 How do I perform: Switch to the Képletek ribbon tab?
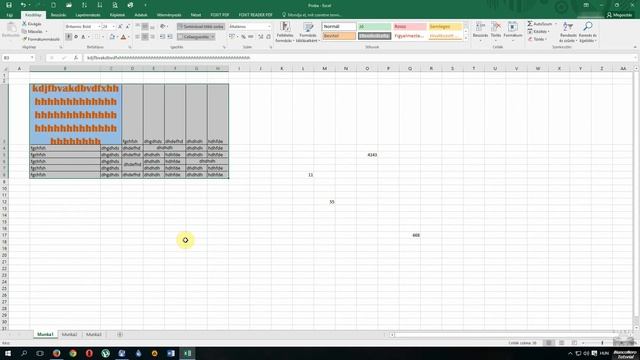coord(117,15)
